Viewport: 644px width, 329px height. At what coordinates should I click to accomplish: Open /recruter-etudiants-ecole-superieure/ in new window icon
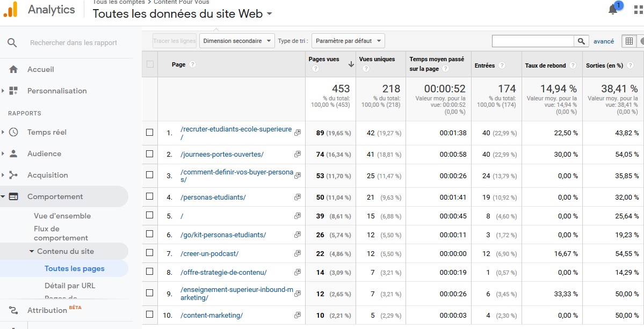[298, 133]
